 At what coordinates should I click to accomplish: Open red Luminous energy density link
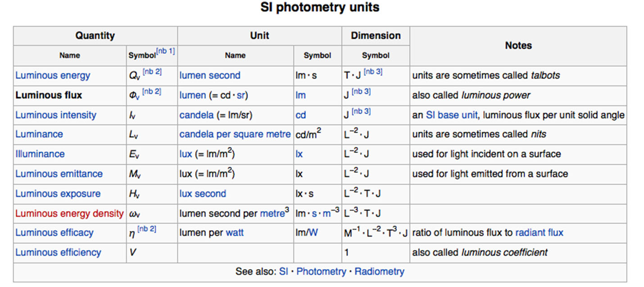pos(69,214)
